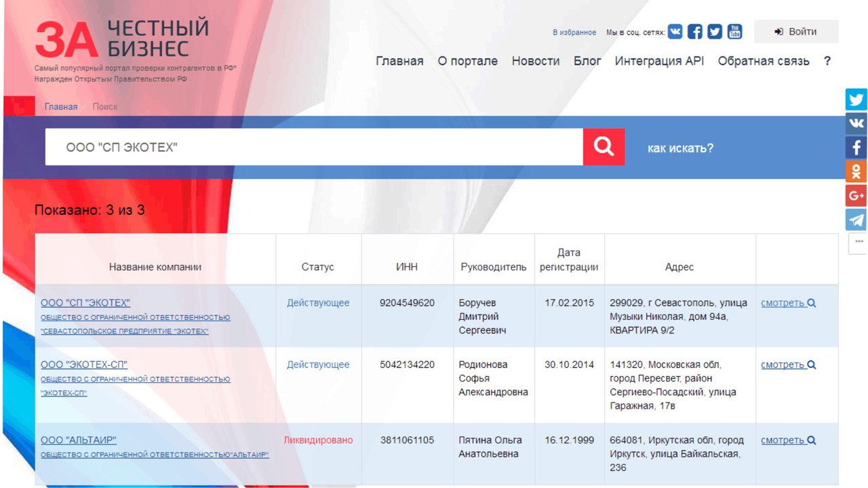Click the Севастополь address cell
Viewport: 868px width, 488px height.
coord(679,317)
